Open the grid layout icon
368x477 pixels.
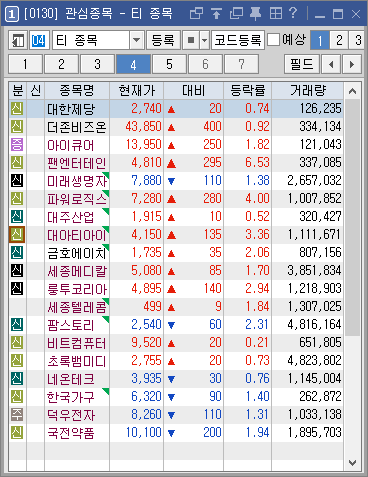(x=276, y=14)
